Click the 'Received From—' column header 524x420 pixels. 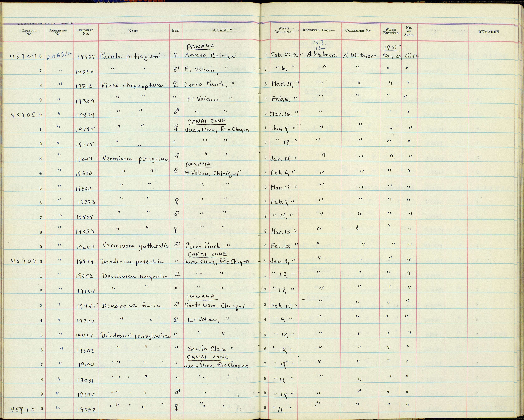319,30
